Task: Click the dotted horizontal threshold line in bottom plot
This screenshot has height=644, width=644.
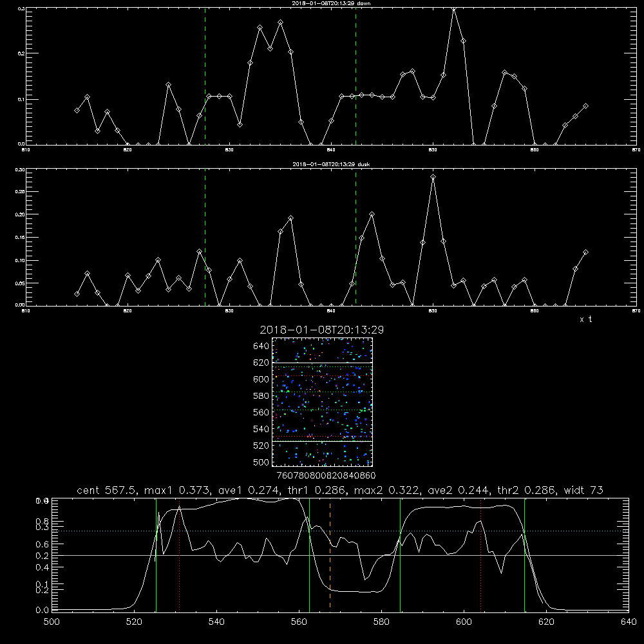Action: (x=340, y=531)
